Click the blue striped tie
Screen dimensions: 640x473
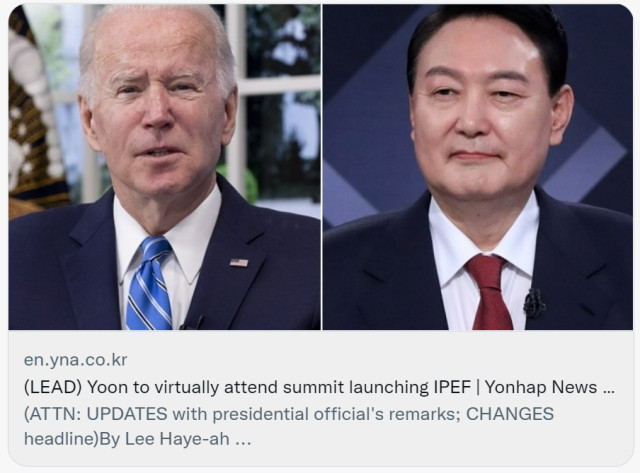point(149,283)
